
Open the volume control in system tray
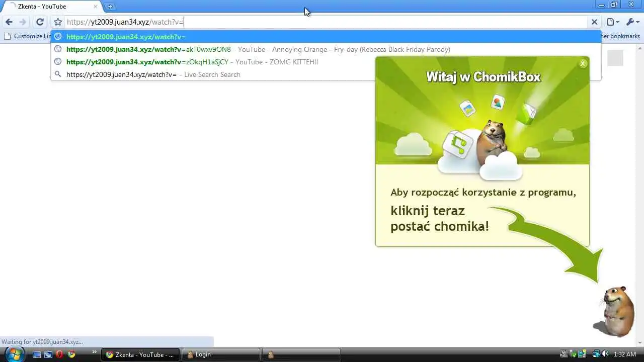[x=605, y=354]
